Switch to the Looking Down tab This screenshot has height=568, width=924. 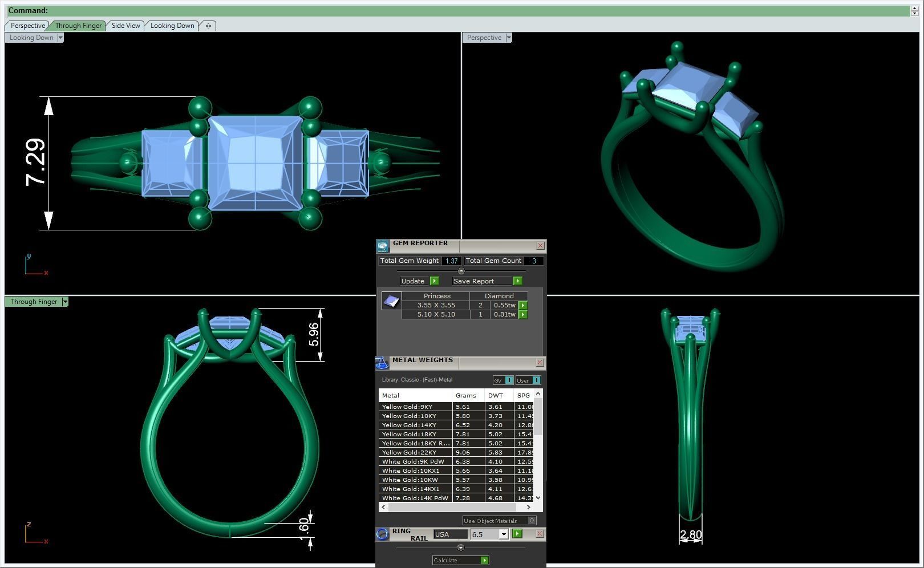pos(172,26)
